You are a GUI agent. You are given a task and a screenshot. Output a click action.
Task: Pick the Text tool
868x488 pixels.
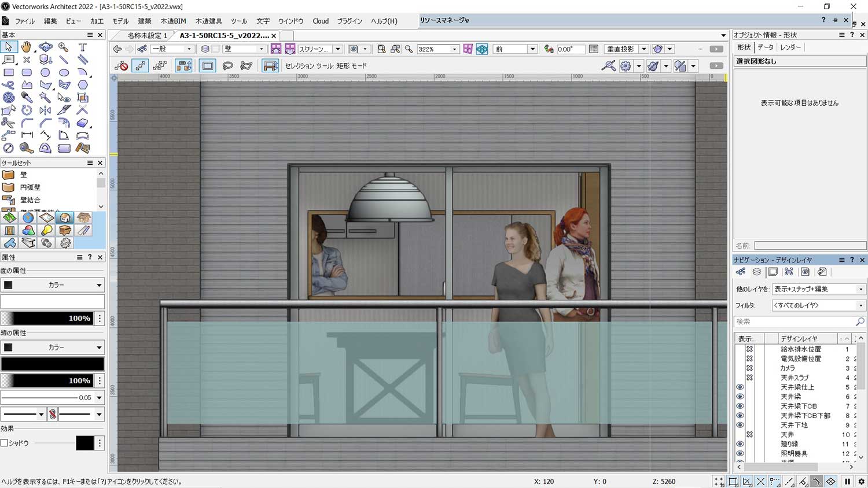(82, 47)
